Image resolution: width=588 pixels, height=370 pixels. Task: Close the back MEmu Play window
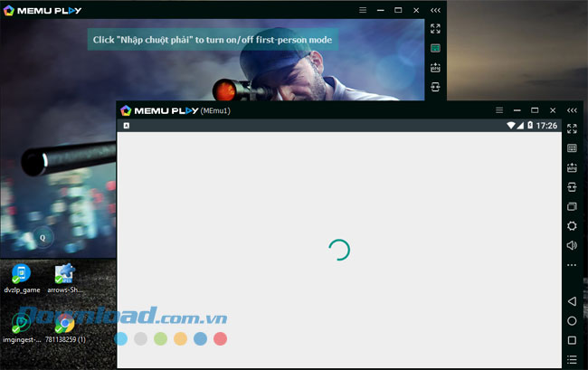click(x=416, y=10)
